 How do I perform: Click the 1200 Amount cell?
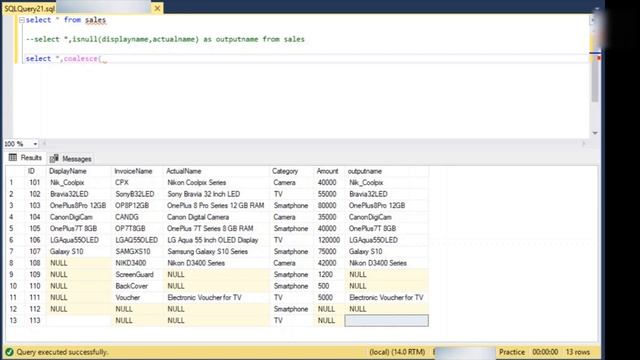point(329,274)
